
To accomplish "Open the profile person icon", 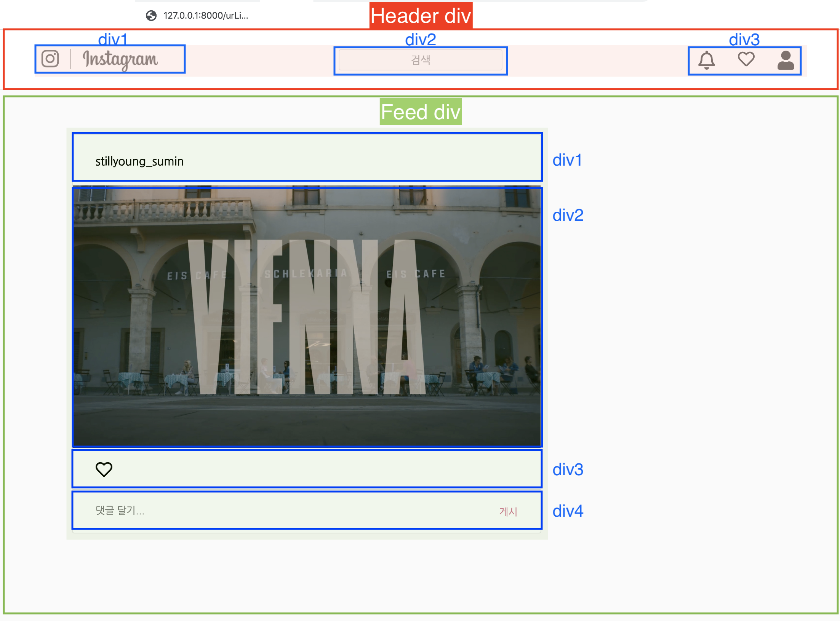I will click(x=786, y=60).
